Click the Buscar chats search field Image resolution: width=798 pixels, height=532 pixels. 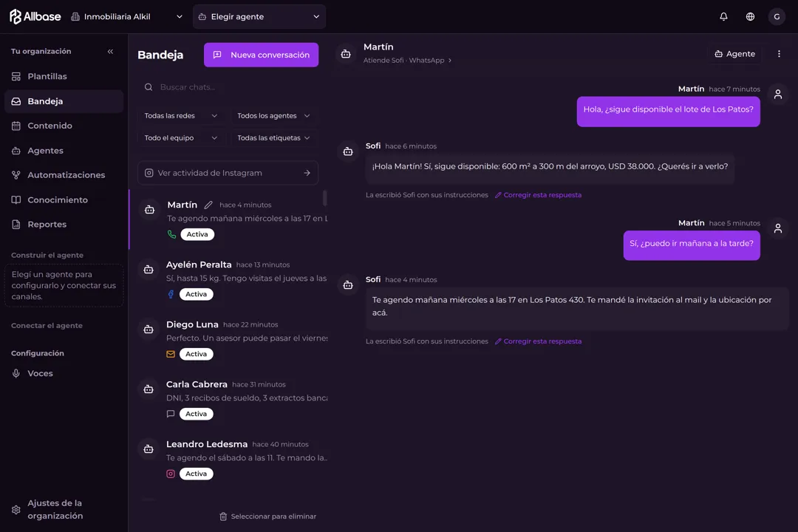coord(228,87)
